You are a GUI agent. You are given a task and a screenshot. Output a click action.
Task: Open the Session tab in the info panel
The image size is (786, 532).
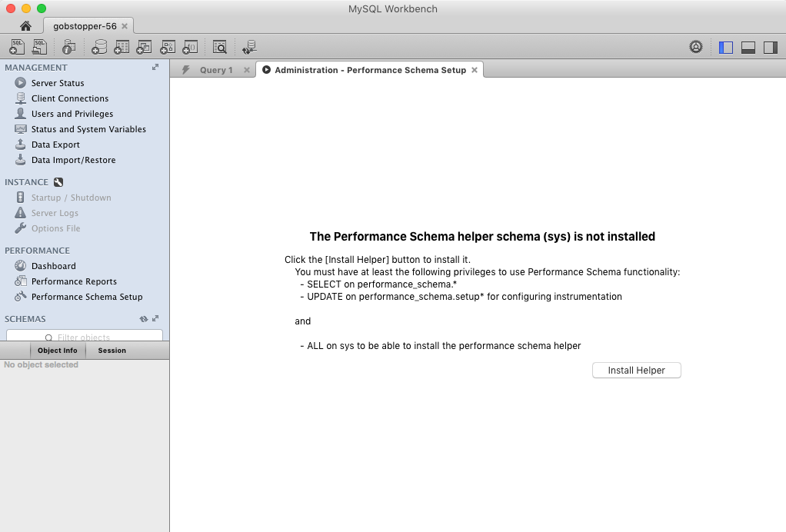(112, 350)
